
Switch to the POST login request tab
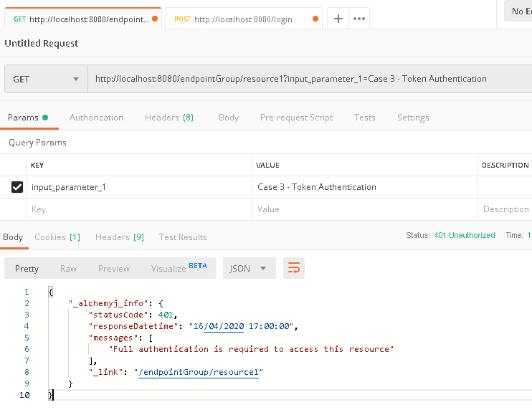[237, 19]
